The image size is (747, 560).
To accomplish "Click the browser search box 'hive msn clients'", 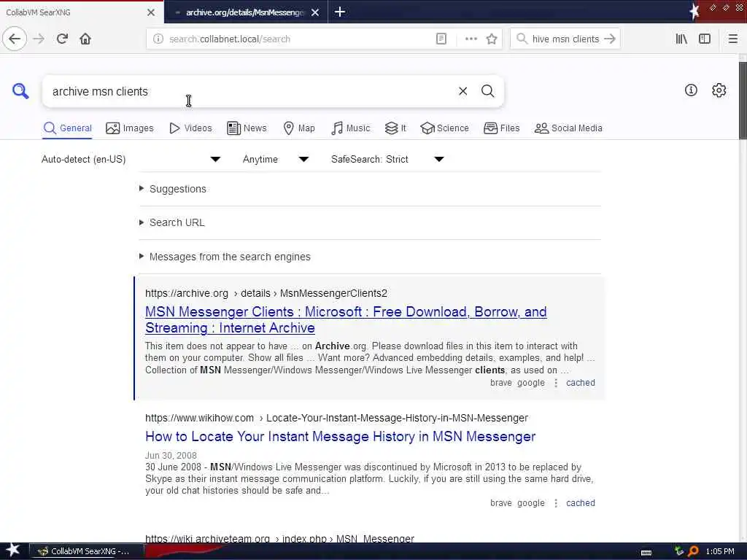I will tap(565, 39).
